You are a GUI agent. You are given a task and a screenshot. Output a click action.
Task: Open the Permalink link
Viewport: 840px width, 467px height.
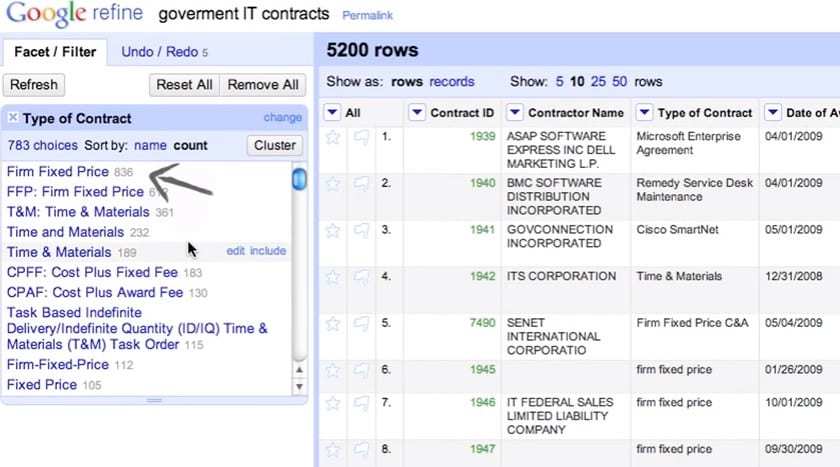pyautogui.click(x=367, y=16)
